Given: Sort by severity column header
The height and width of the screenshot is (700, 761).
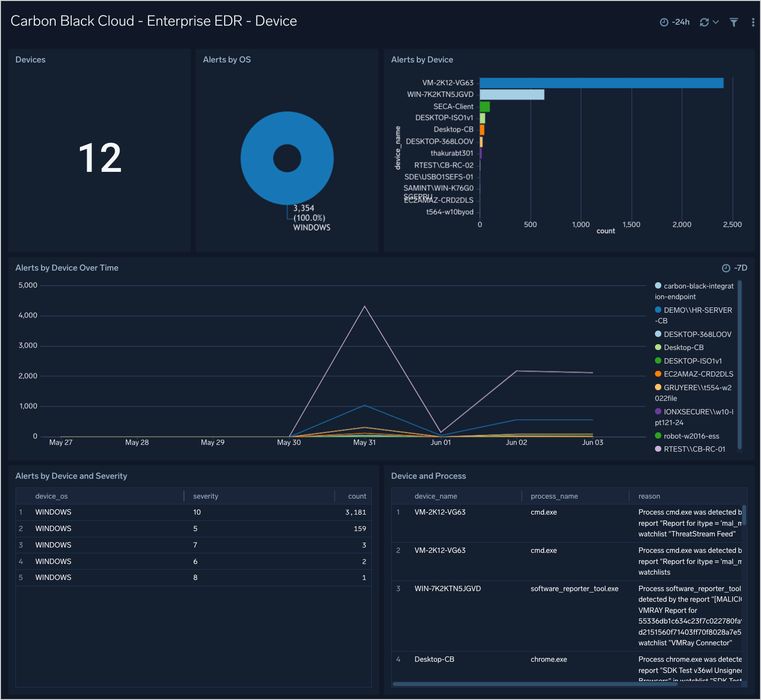Looking at the screenshot, I should click(206, 496).
